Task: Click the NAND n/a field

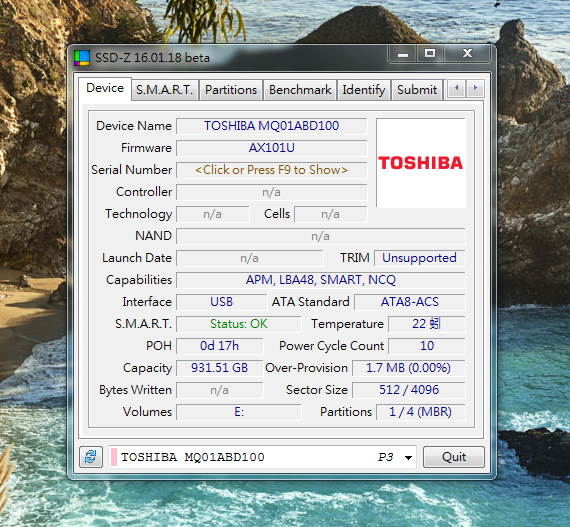Action: pos(321,236)
